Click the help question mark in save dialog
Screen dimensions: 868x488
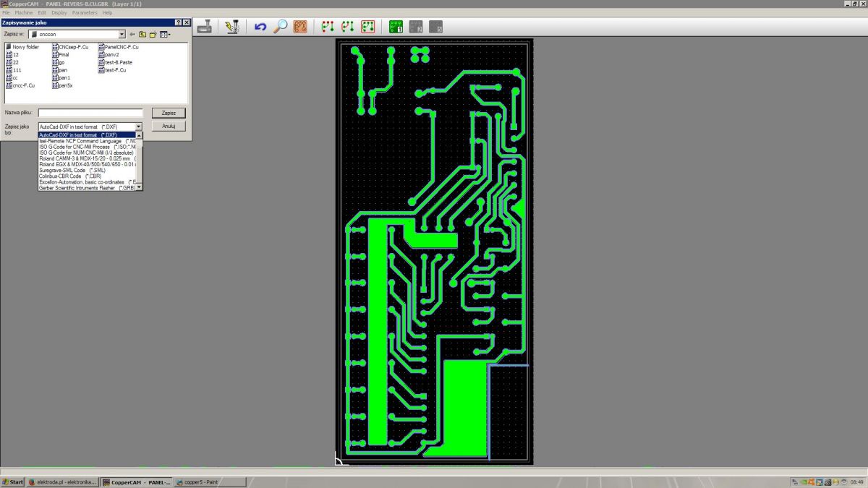click(178, 22)
